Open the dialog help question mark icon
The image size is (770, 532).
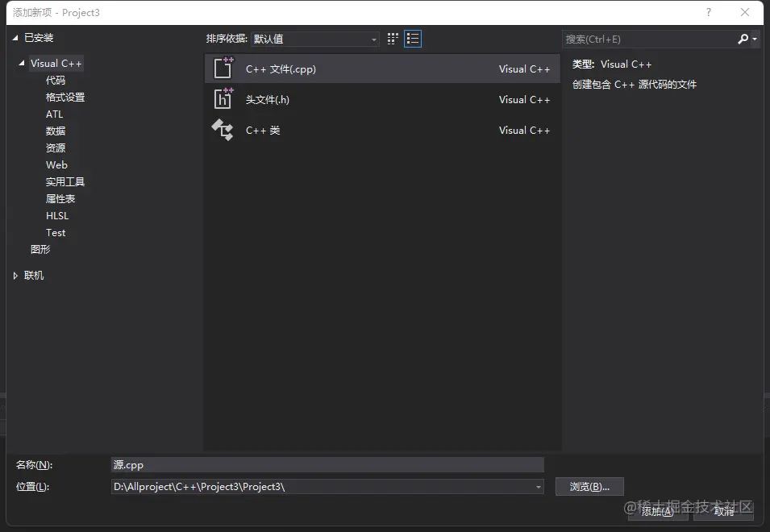[x=708, y=13]
